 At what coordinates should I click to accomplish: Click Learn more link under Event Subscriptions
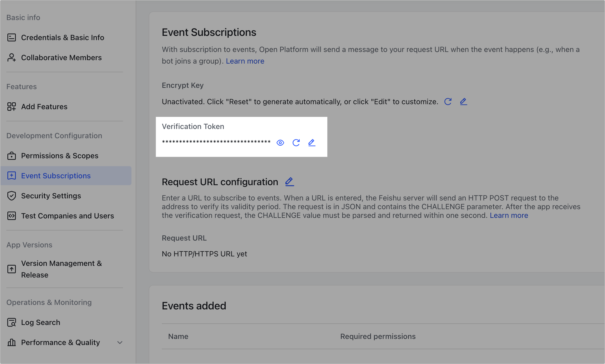245,61
